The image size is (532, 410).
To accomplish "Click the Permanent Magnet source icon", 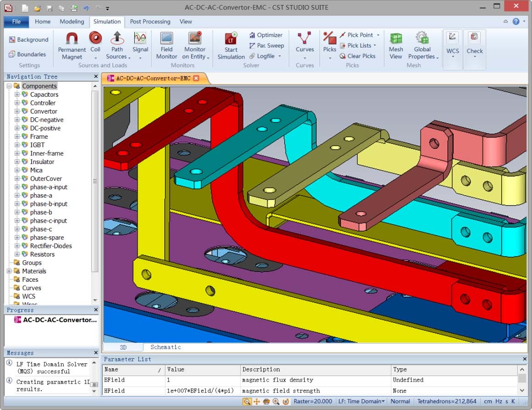I will click(71, 38).
